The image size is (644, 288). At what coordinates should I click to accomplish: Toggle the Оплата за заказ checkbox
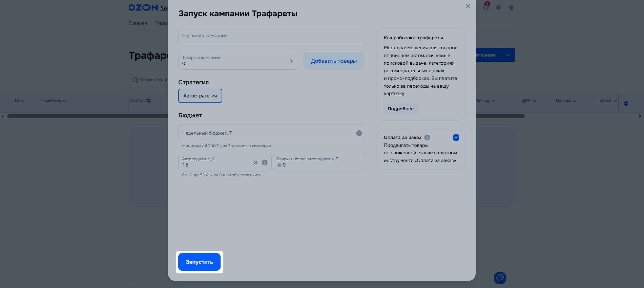pyautogui.click(x=456, y=138)
